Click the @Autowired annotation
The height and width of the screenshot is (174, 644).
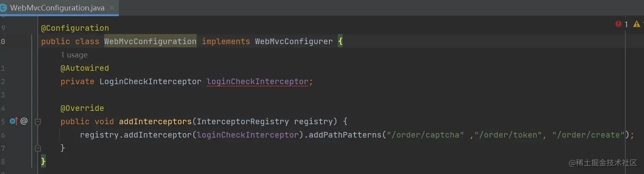pyautogui.click(x=85, y=68)
